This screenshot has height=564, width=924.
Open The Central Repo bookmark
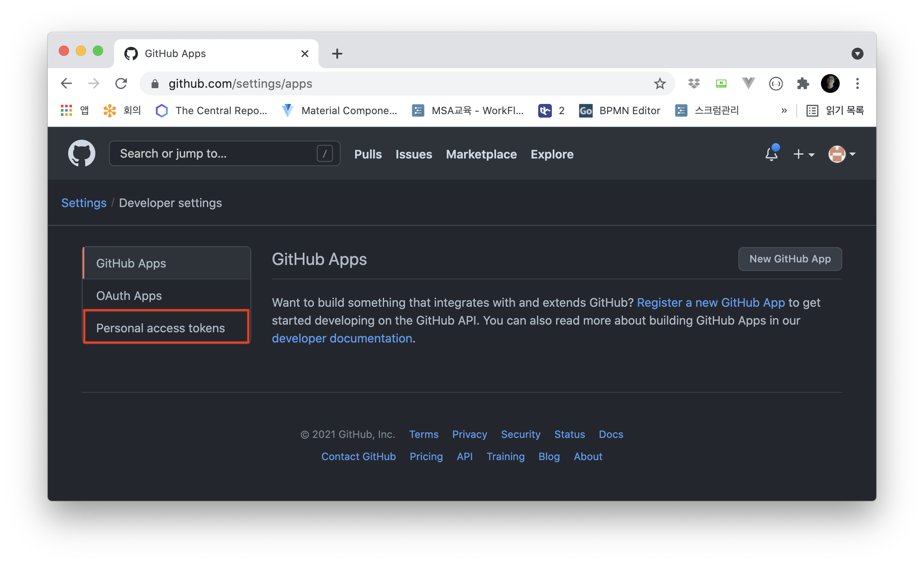tap(212, 111)
